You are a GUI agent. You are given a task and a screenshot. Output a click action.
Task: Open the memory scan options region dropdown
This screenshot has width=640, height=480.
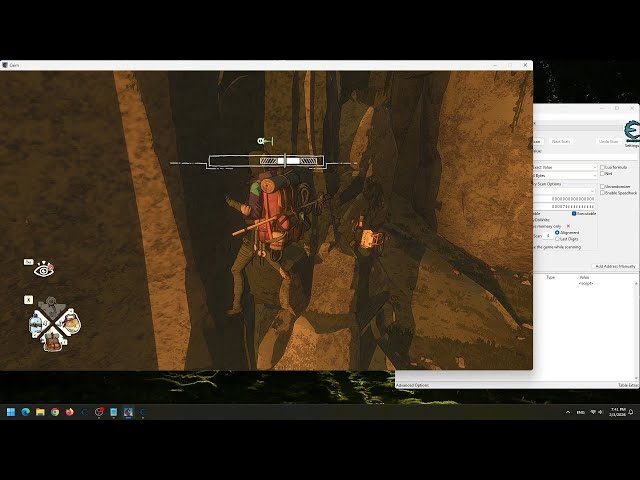pos(565,191)
